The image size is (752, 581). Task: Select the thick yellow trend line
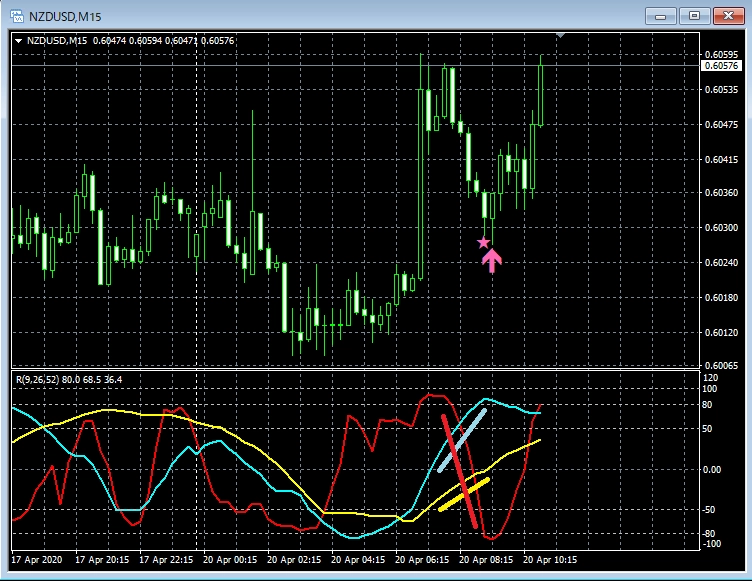pos(464,494)
